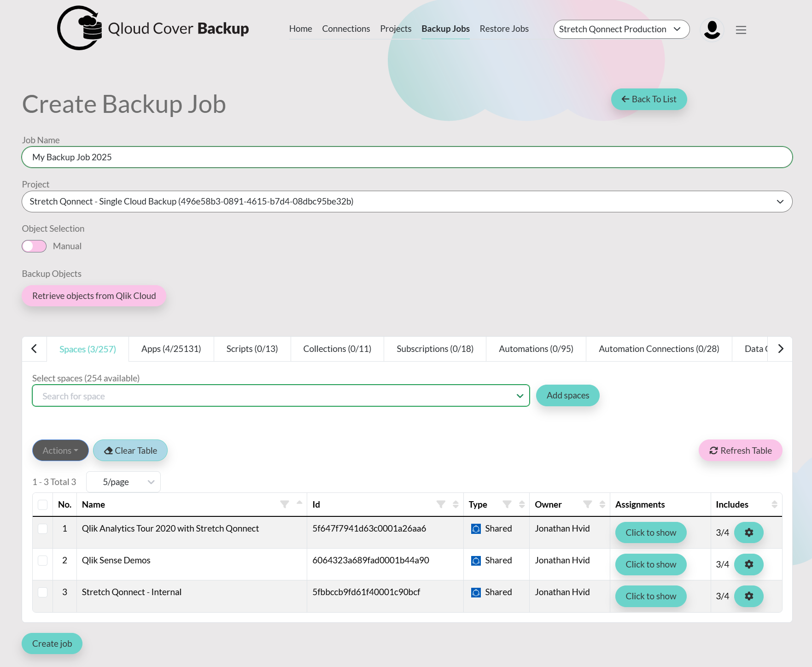
Task: Switch to the Spaces (3/257) tab
Action: [88, 349]
